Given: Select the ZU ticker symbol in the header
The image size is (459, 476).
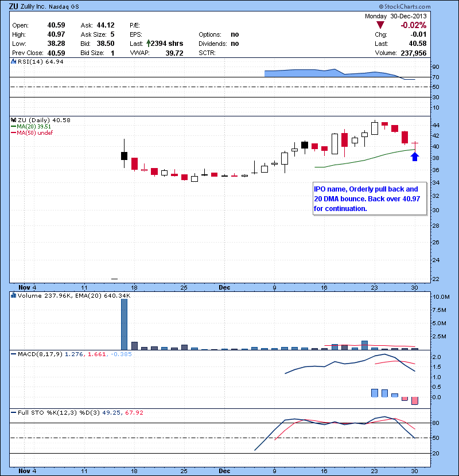Looking at the screenshot, I should [13, 6].
